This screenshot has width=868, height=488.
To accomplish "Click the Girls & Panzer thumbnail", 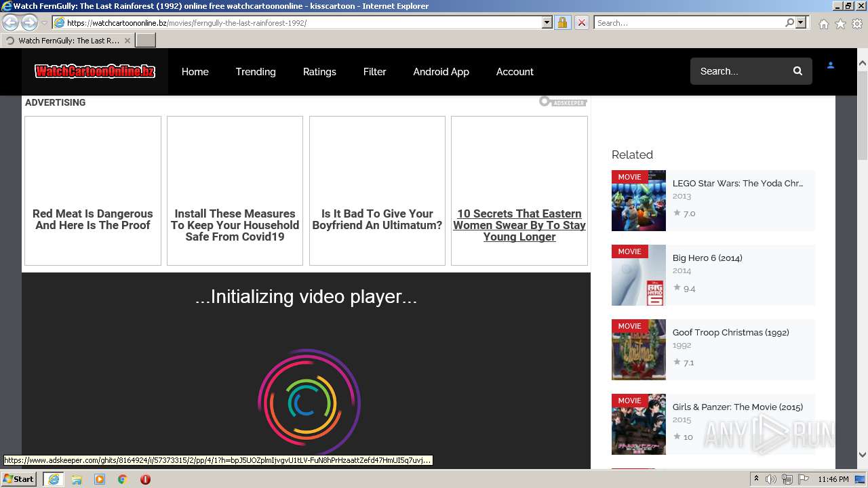I will pos(639,424).
